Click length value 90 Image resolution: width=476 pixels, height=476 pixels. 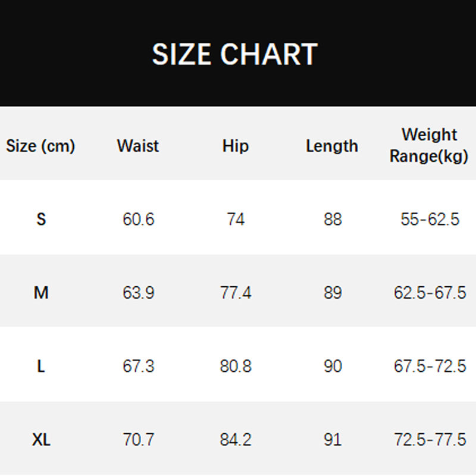point(333,367)
